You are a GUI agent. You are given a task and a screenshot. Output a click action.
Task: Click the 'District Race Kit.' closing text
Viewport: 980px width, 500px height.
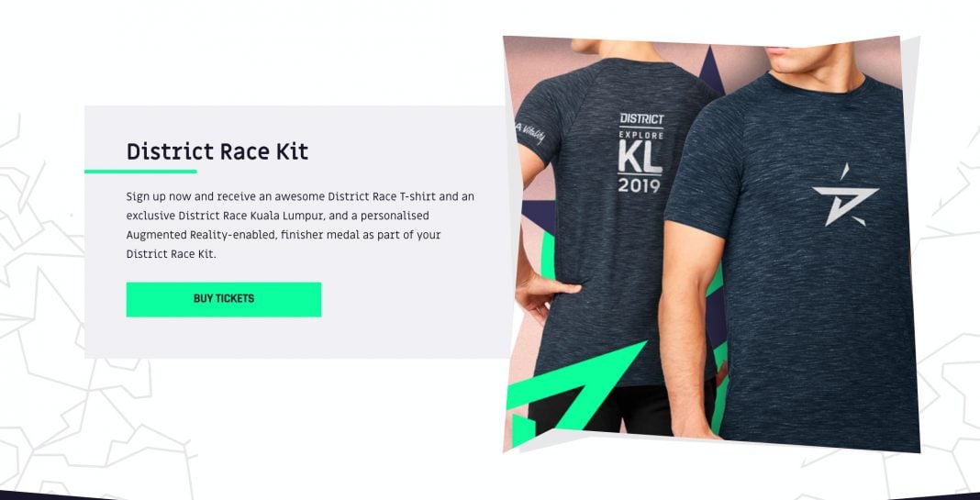coord(171,254)
